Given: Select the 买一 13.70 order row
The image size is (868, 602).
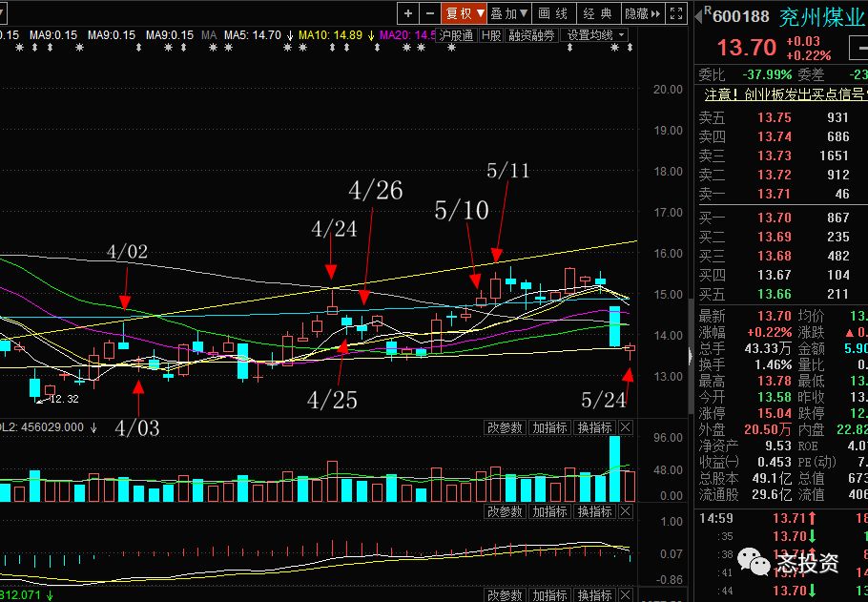Looking at the screenshot, I should pos(780,218).
